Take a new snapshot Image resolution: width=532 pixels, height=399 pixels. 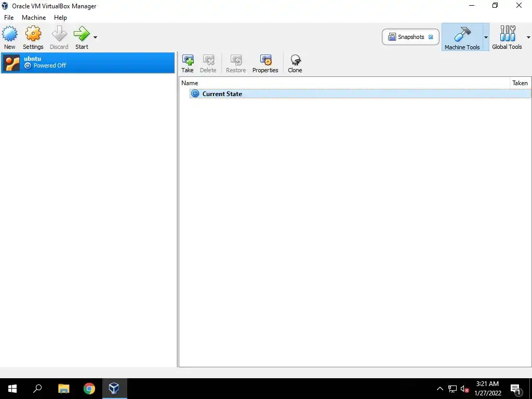pos(187,64)
